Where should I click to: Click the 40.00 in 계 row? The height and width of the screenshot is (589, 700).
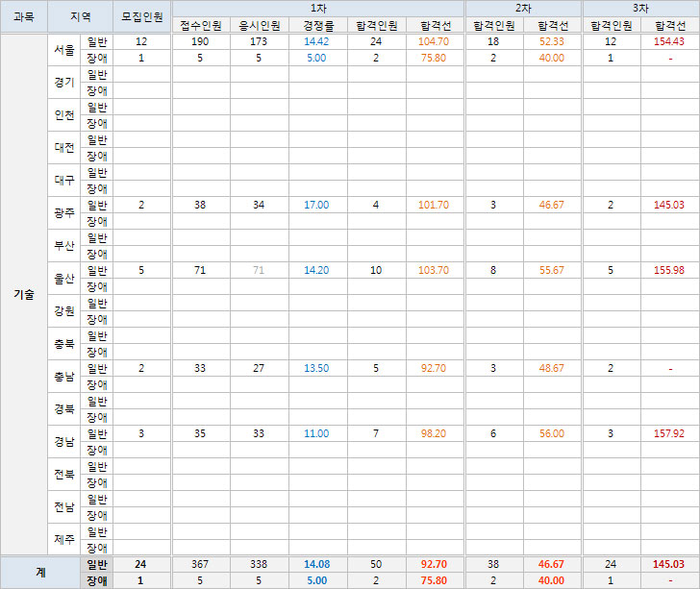tap(551, 580)
